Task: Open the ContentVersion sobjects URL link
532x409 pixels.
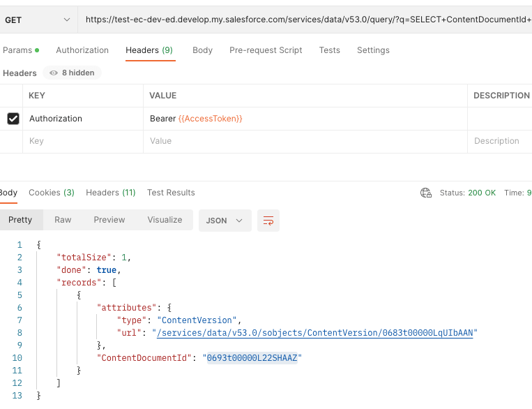Action: coord(315,332)
